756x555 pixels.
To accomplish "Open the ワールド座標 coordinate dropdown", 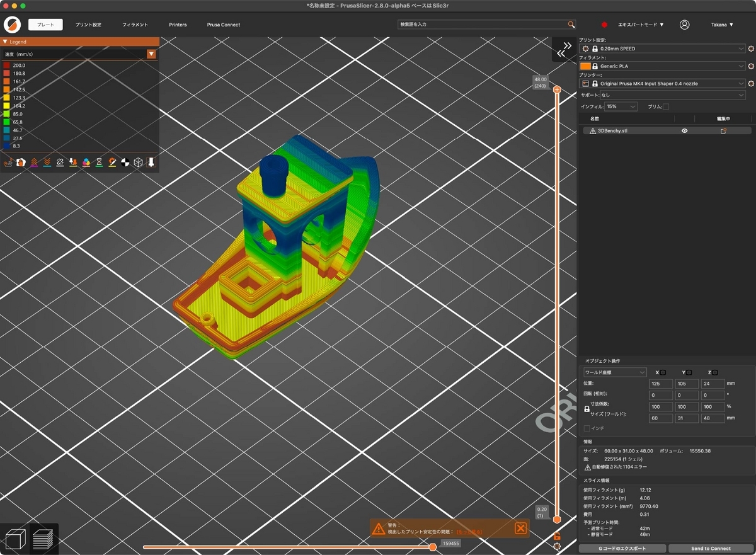I will tap(615, 372).
